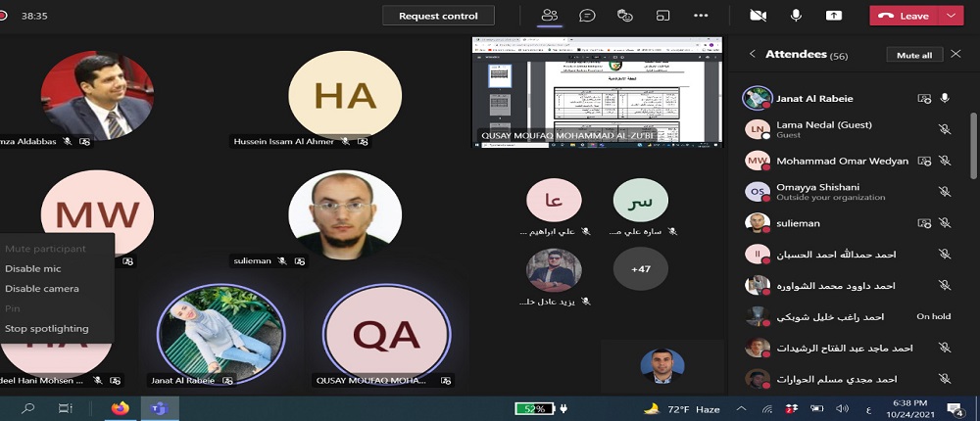The width and height of the screenshot is (980, 421).
Task: Close the Attendees panel with X
Action: 956,55
